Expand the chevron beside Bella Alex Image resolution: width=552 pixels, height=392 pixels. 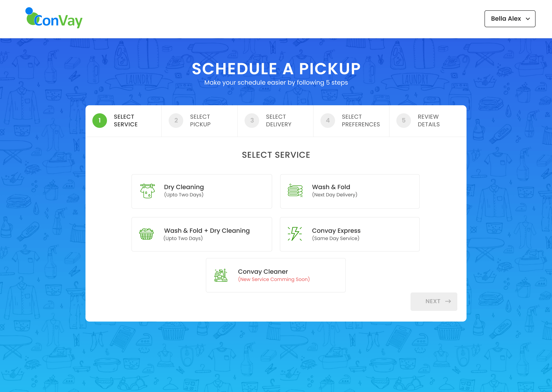point(528,19)
